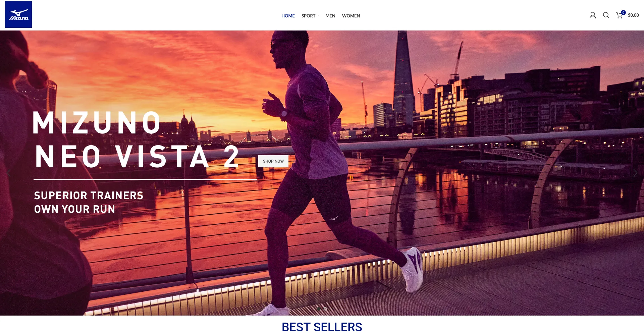Viewport: 644px width, 333px height.
Task: Open the search magnifier icon
Action: click(x=606, y=15)
